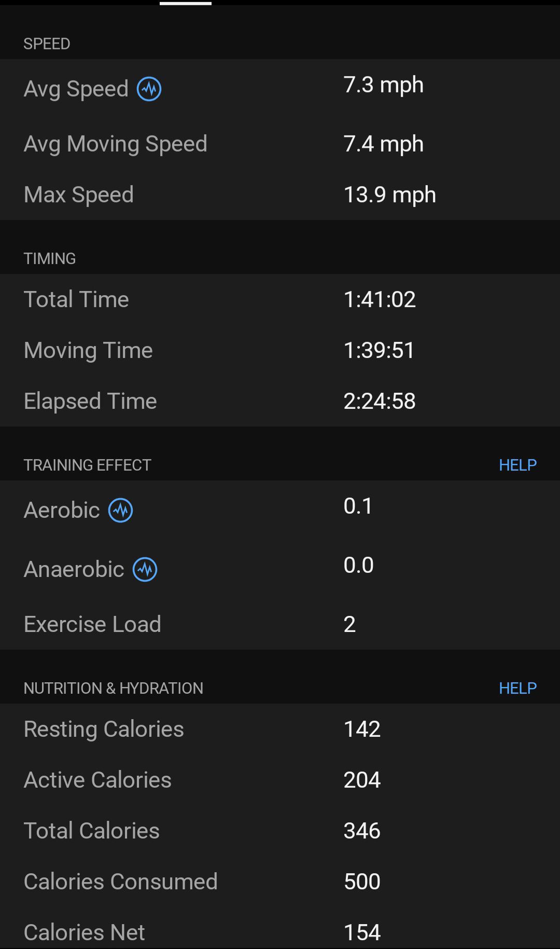Tap the Total Calories row

point(280,831)
